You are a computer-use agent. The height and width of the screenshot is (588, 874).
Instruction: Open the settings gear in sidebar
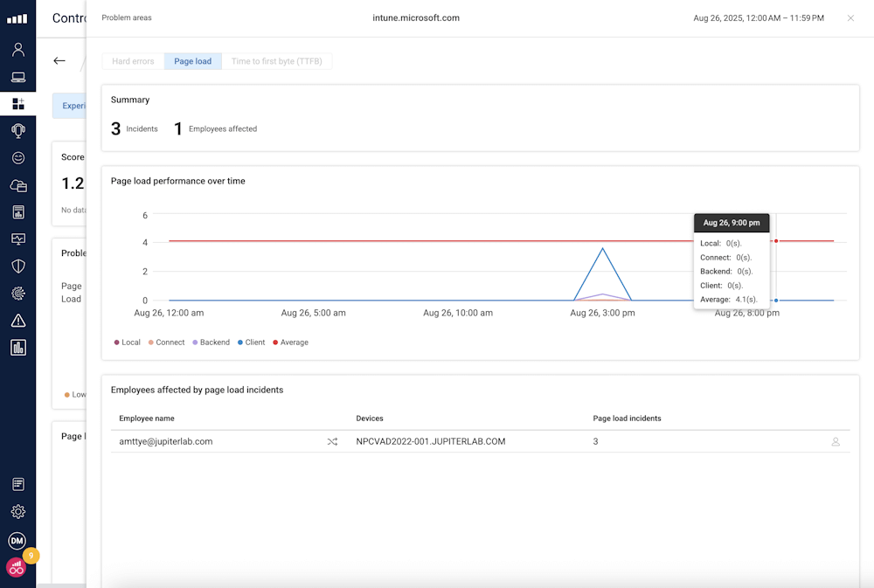17,512
